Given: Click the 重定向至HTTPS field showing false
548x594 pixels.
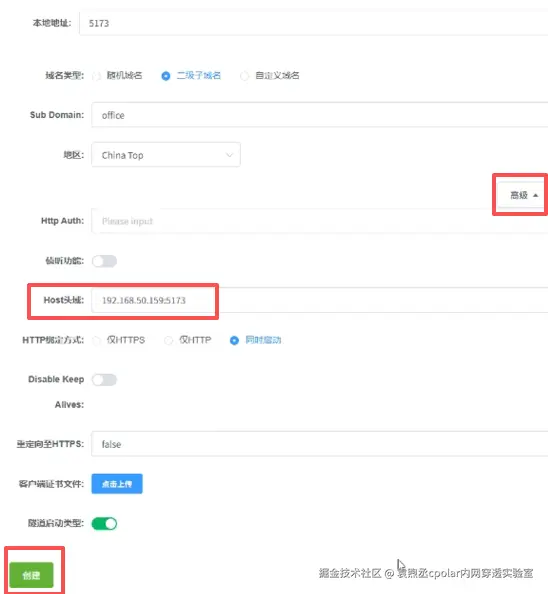Looking at the screenshot, I should click(x=320, y=444).
